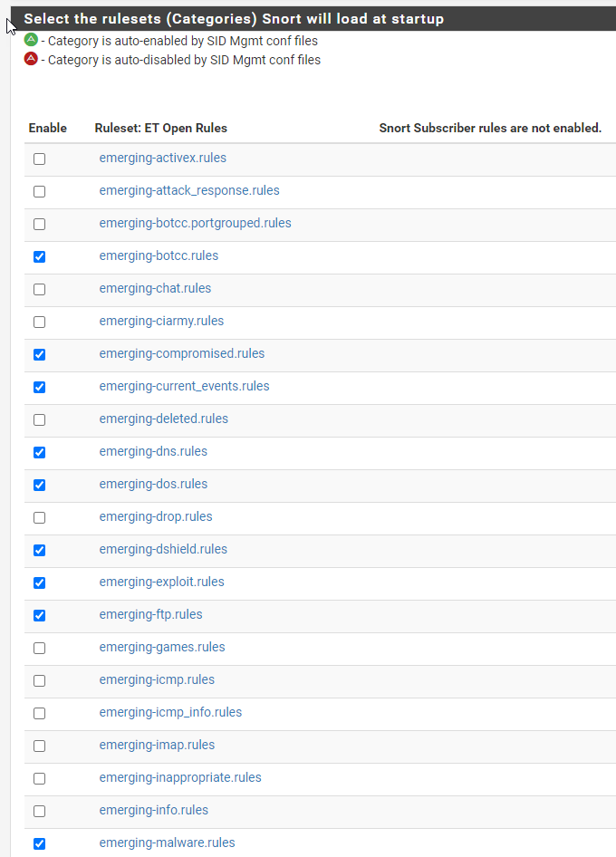This screenshot has width=616, height=857.
Task: Uncheck the emerging-malware.rules checkbox
Action: (x=39, y=844)
